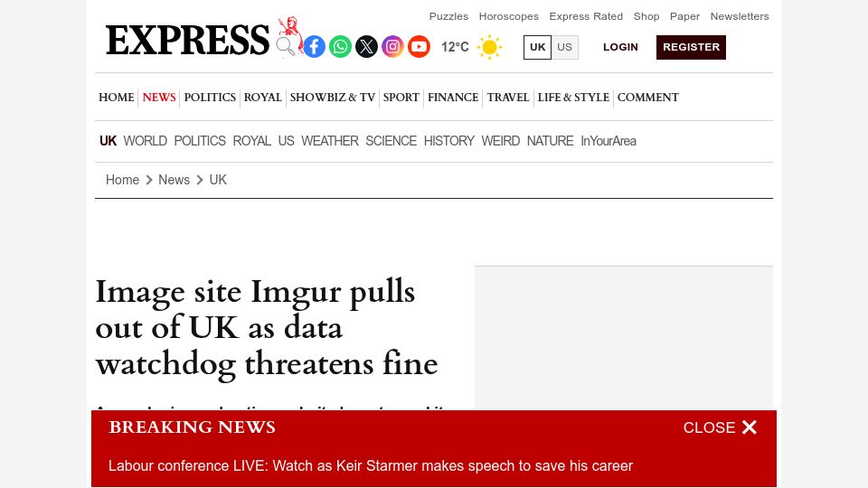The width and height of the screenshot is (868, 488).
Task: Open the Shop link
Action: [646, 16]
